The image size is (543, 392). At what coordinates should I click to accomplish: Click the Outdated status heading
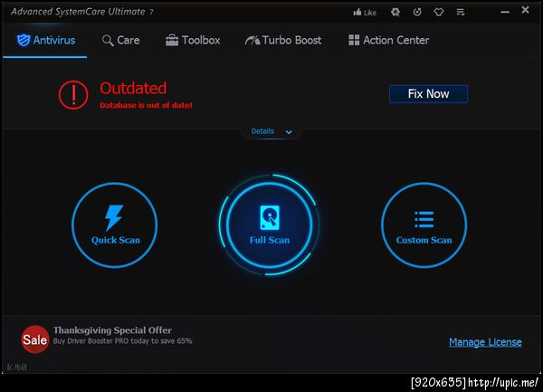click(133, 88)
